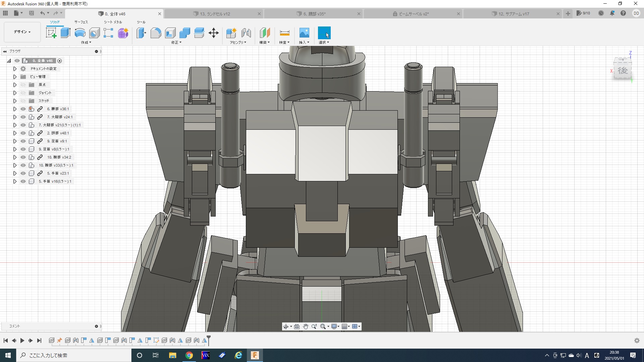Click the Extrude tool icon
The width and height of the screenshot is (644, 362).
tap(65, 33)
